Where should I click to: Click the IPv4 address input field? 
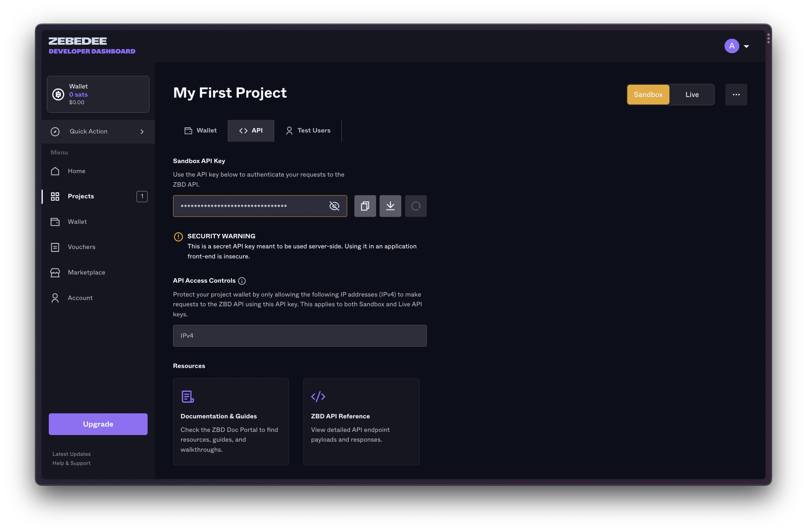(x=300, y=336)
